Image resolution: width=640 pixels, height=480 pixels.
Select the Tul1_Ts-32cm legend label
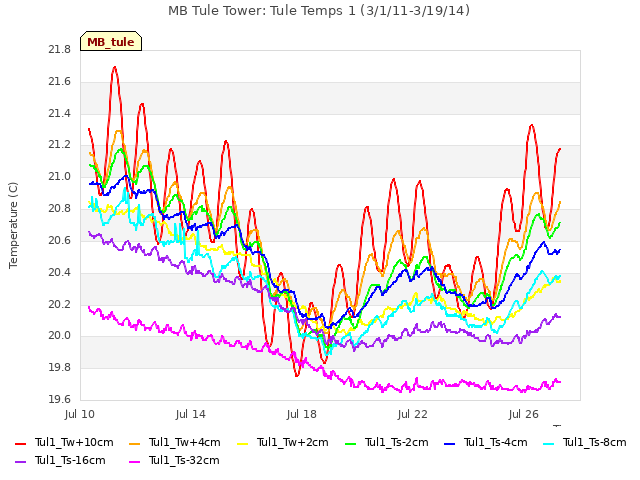184,460
